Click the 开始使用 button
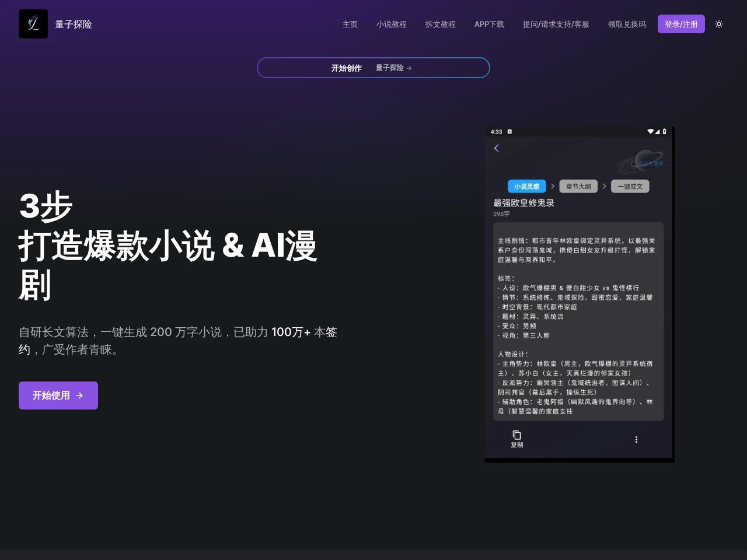Screen dimensions: 747x560 [x=58, y=395]
